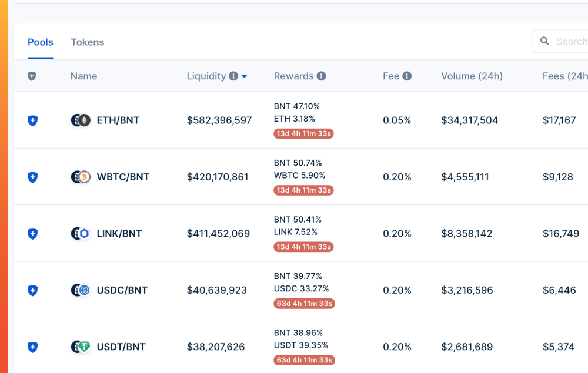588x373 pixels.
Task: Select the USDC 33.27% reward text
Action: coord(301,288)
